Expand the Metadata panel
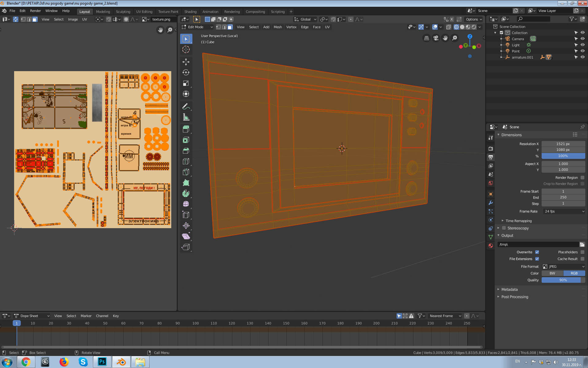Image resolution: width=588 pixels, height=368 pixels. (509, 289)
